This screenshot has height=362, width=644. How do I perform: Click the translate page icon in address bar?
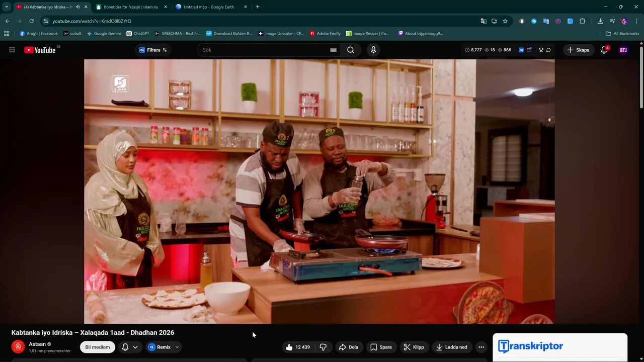[484, 21]
